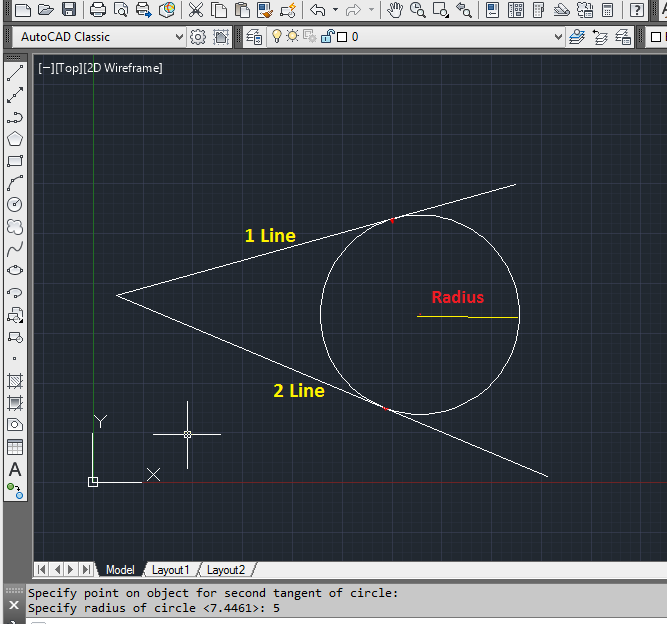Image resolution: width=667 pixels, height=624 pixels.
Task: Click the Zoom Previous icon
Action: point(464,9)
